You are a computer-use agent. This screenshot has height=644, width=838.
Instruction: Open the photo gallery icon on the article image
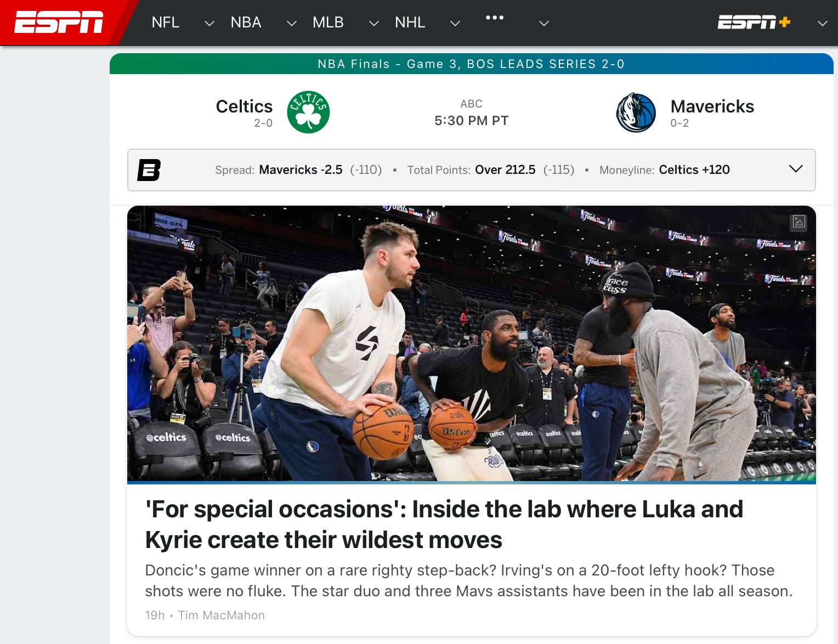tap(799, 223)
